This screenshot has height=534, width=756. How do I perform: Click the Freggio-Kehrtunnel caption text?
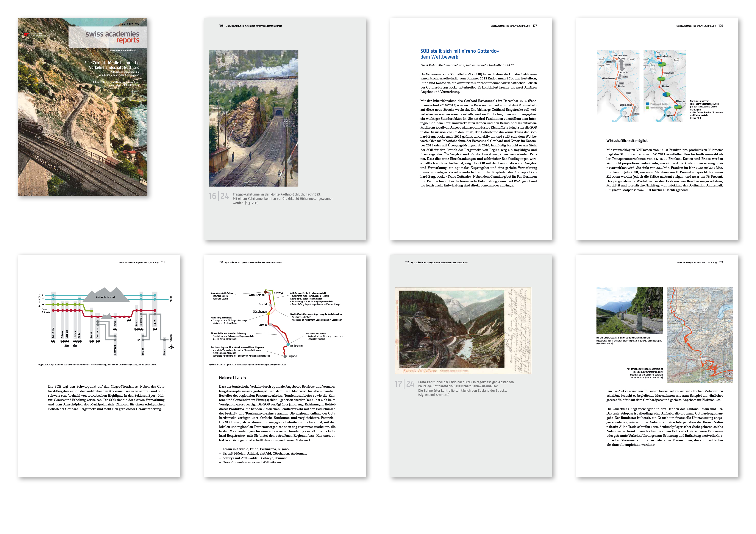283,199
